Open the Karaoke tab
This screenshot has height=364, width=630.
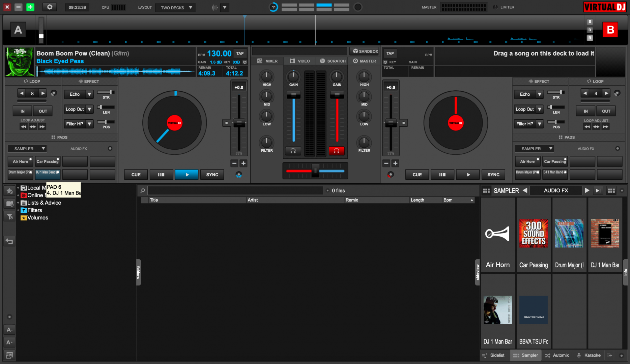(x=589, y=355)
